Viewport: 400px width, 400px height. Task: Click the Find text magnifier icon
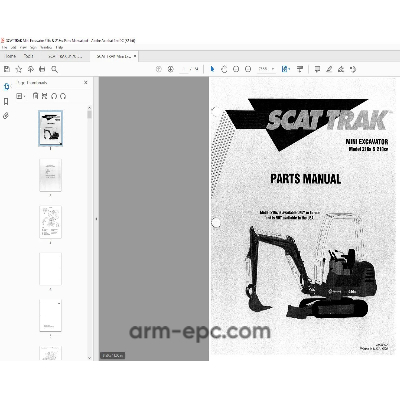[x=54, y=69]
